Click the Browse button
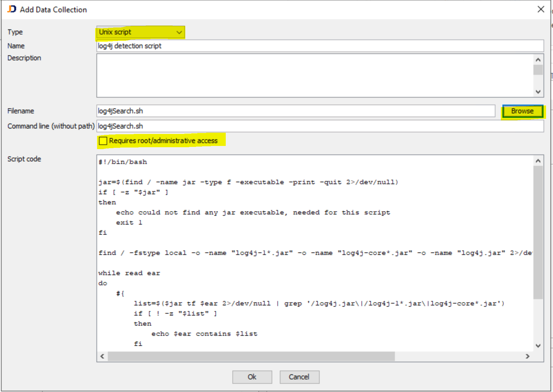This screenshot has width=553, height=392. [522, 111]
